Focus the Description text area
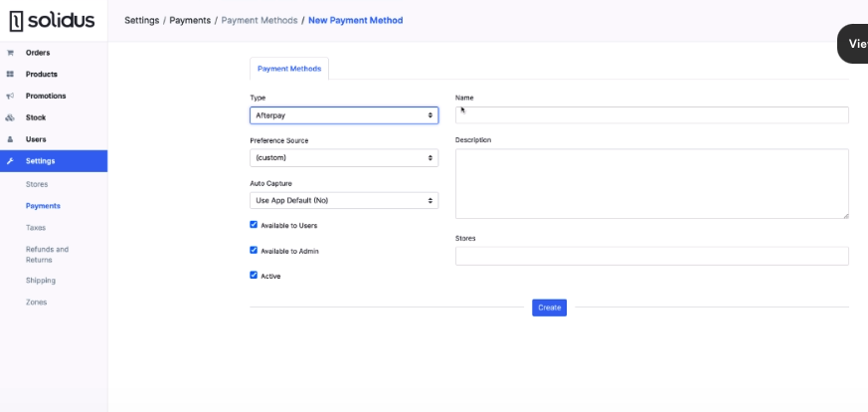This screenshot has height=412, width=868. [x=651, y=183]
